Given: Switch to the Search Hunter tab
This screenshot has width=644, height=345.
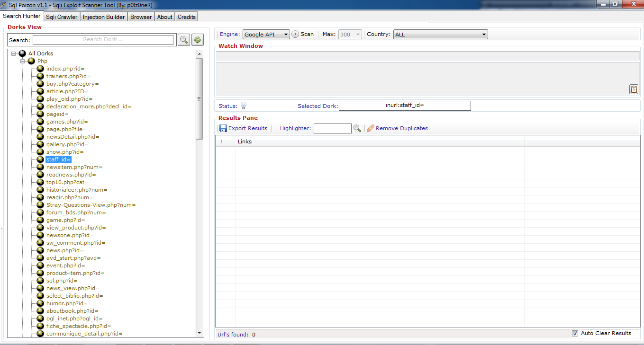Looking at the screenshot, I should click(x=22, y=16).
